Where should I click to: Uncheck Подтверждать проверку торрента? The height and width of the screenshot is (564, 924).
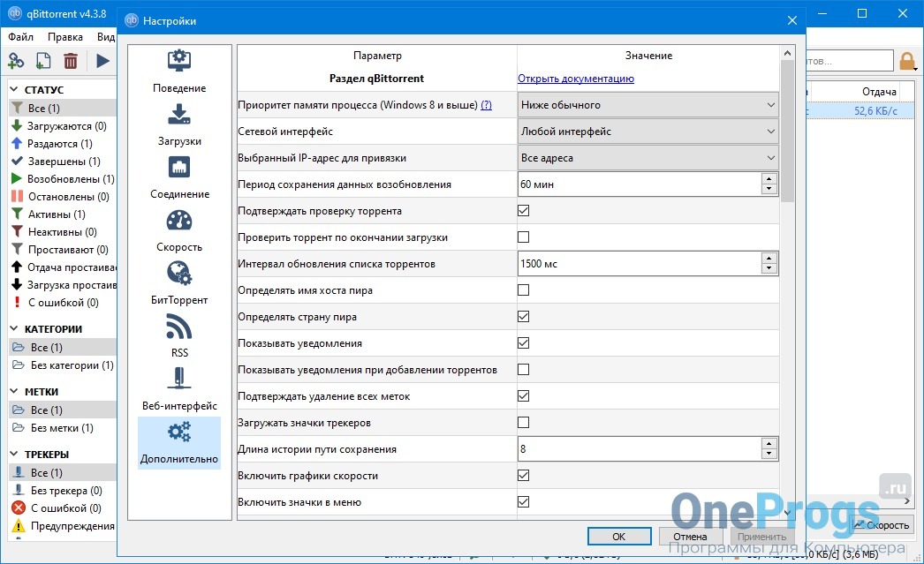coord(523,210)
